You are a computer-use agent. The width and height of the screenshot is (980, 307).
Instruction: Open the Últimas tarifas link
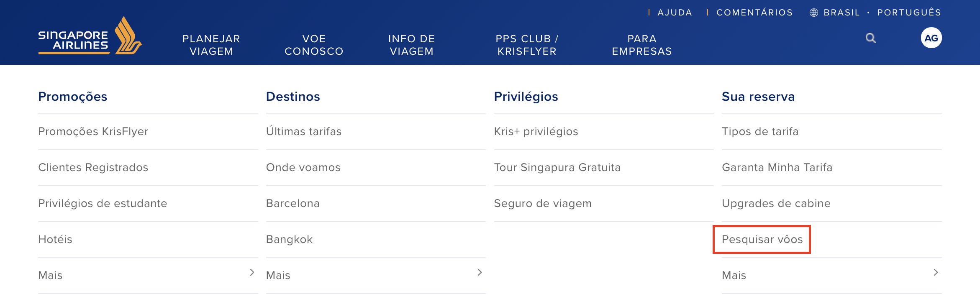click(x=304, y=131)
